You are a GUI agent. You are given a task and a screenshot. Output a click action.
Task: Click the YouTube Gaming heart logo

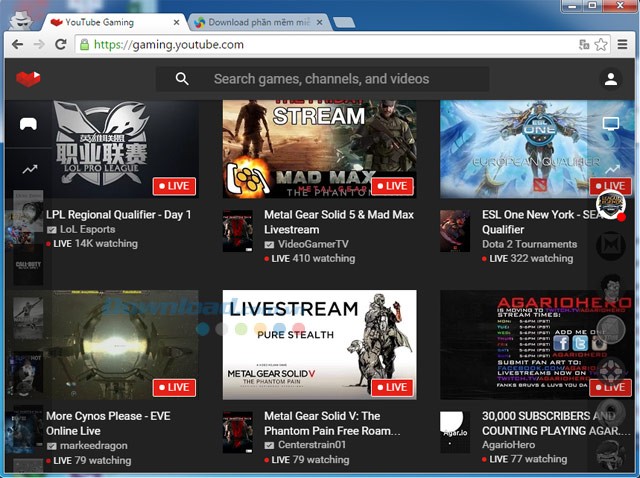coord(28,79)
